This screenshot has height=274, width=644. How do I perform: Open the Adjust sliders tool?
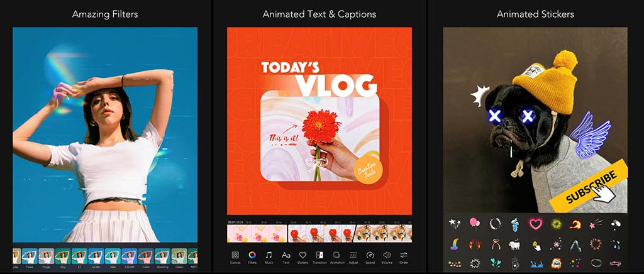coord(353,257)
